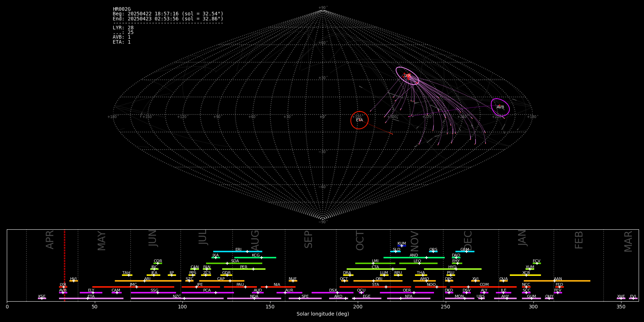Viewport: 644px width, 322px height.
Task: Click the JMC shower bar label
Action: pyautogui.click(x=133, y=285)
